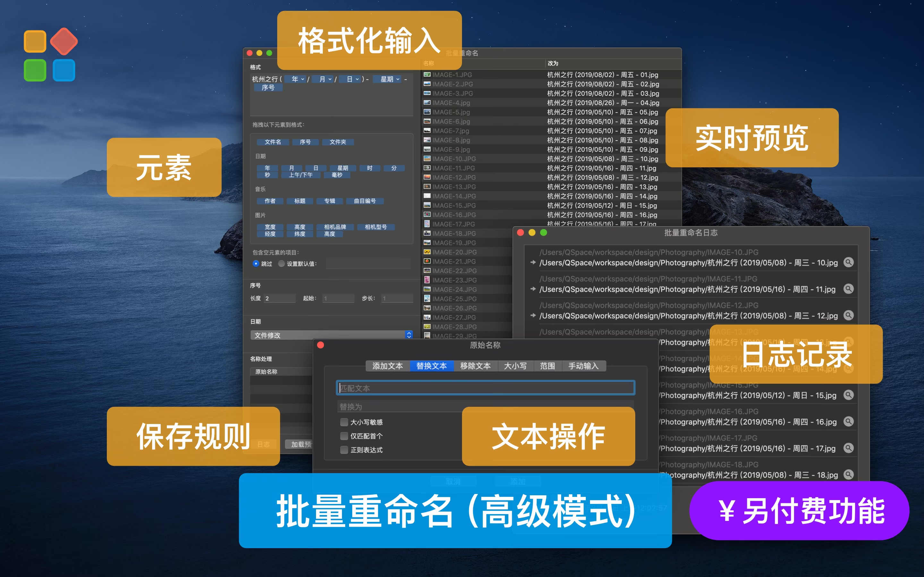Click the 曲目编号 element token
924x577 pixels.
pos(365,201)
